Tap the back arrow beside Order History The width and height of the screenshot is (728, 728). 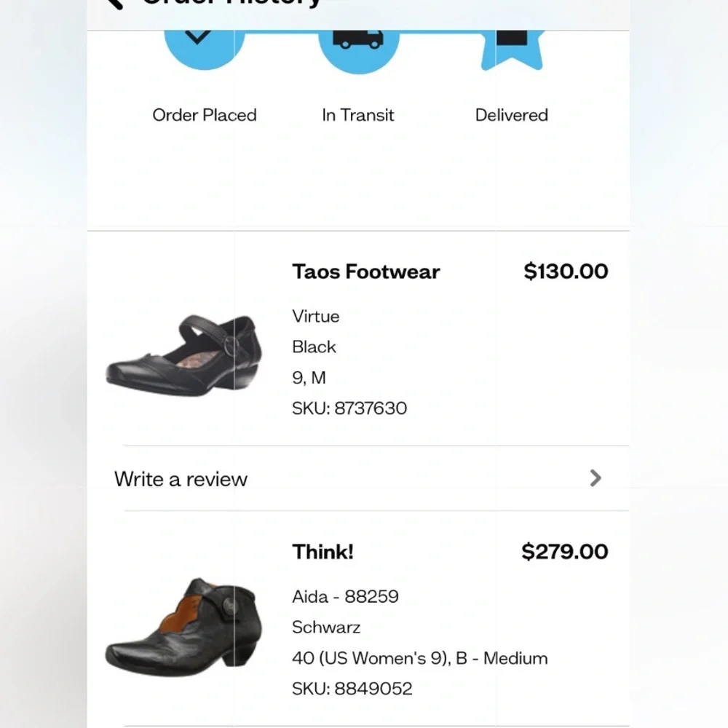pyautogui.click(x=114, y=4)
